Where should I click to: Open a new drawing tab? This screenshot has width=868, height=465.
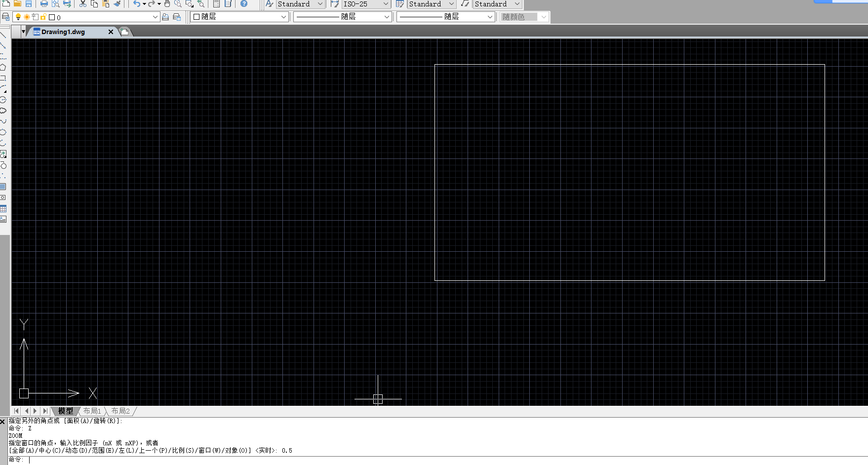tap(125, 32)
